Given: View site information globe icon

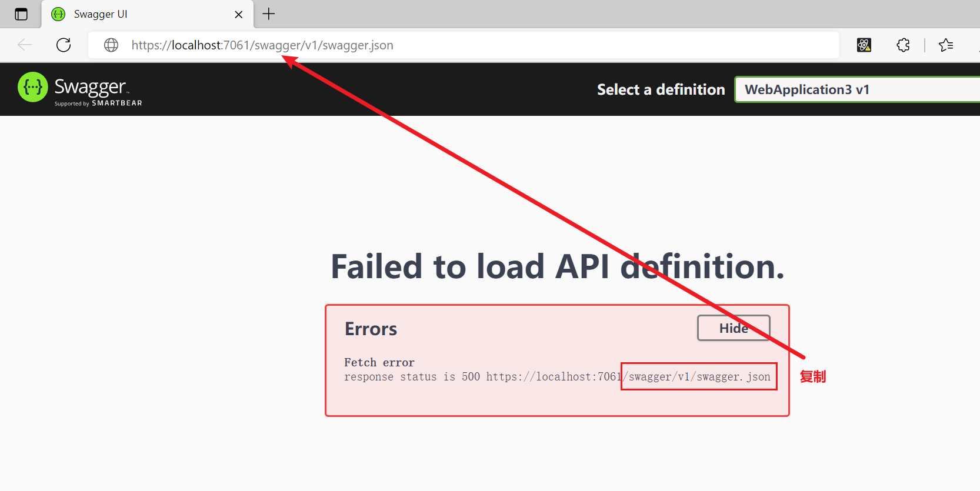Looking at the screenshot, I should coord(111,45).
